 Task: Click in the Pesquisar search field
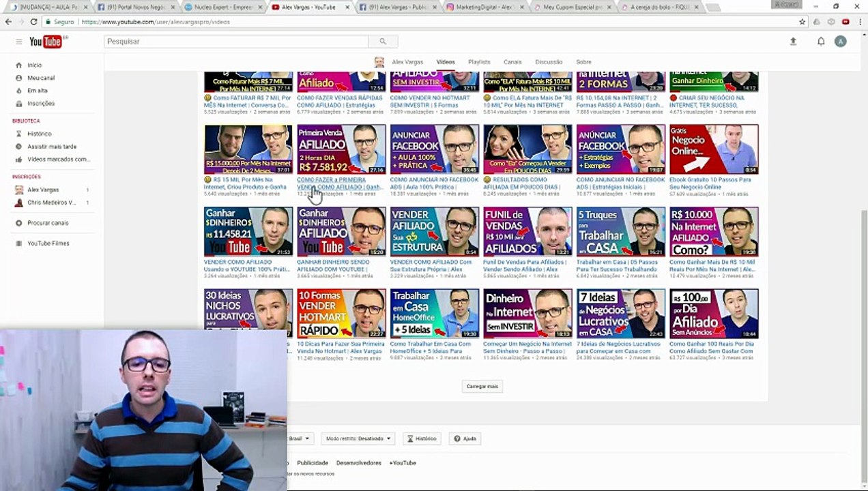[x=236, y=42]
